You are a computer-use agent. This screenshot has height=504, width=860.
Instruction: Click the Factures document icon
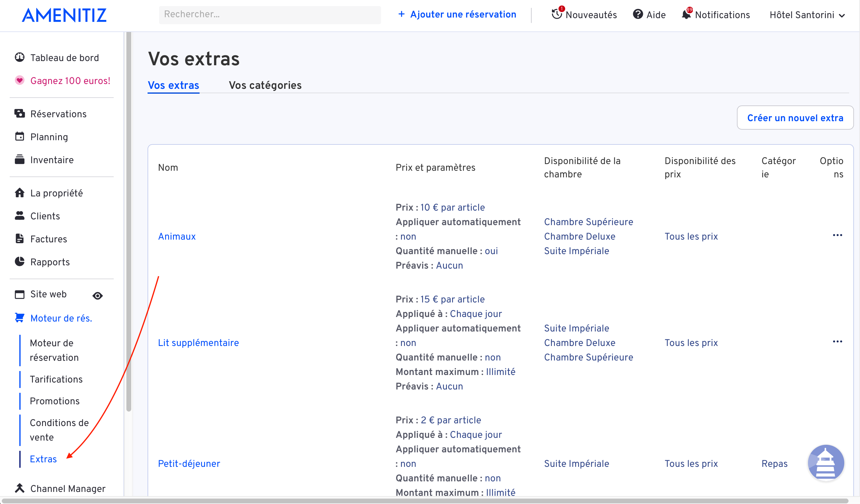[x=19, y=239]
